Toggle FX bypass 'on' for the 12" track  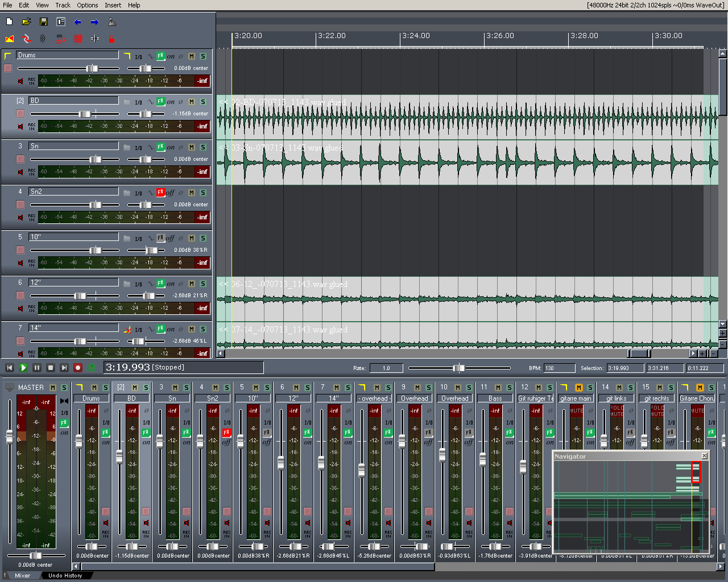[171, 284]
